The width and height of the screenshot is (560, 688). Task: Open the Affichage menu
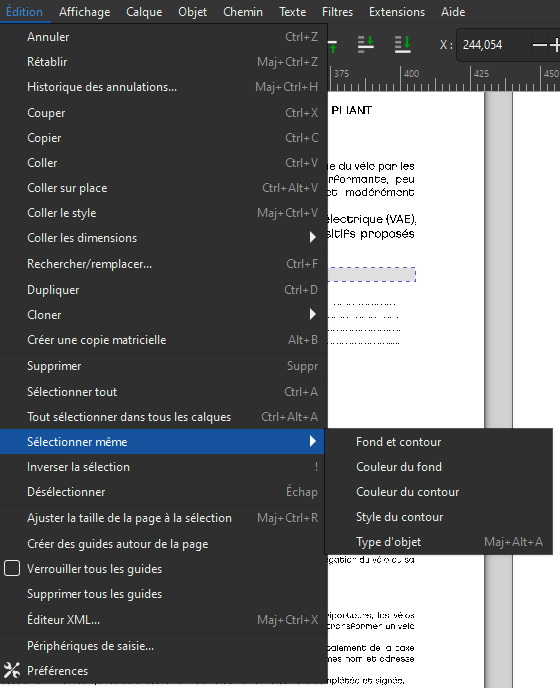(x=84, y=12)
